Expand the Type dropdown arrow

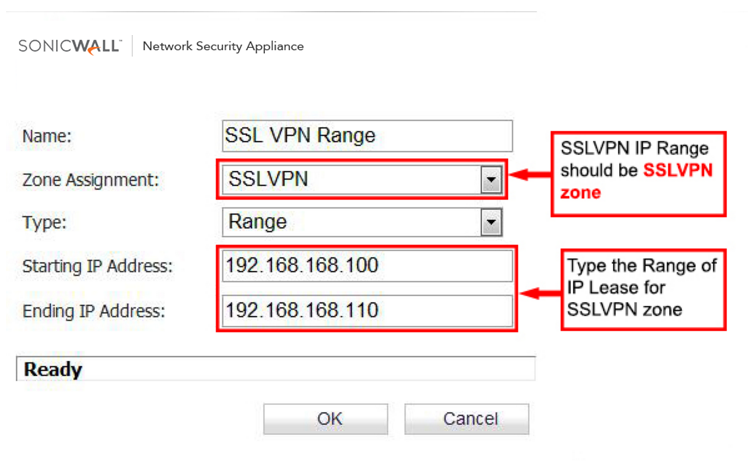point(490,222)
